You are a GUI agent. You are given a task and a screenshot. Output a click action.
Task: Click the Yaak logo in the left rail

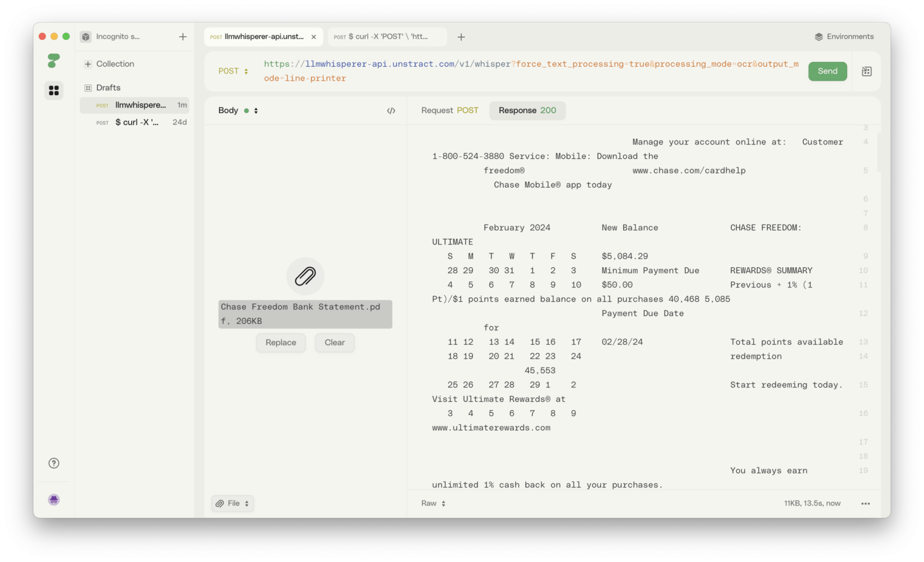[x=54, y=61]
